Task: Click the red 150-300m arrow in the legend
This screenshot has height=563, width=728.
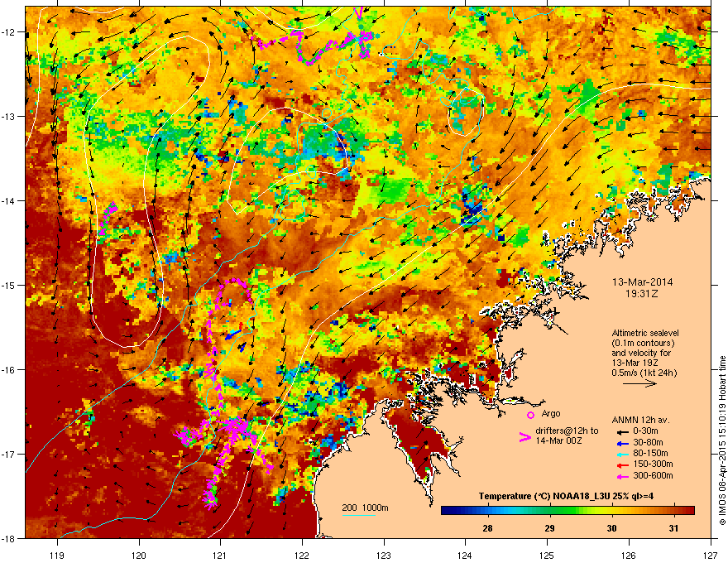Action: pos(623,465)
